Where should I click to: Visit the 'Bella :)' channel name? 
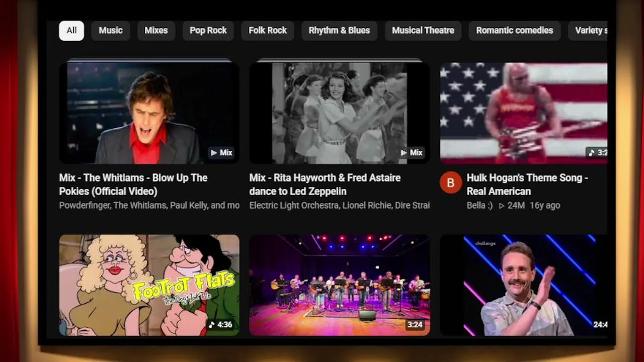point(480,205)
